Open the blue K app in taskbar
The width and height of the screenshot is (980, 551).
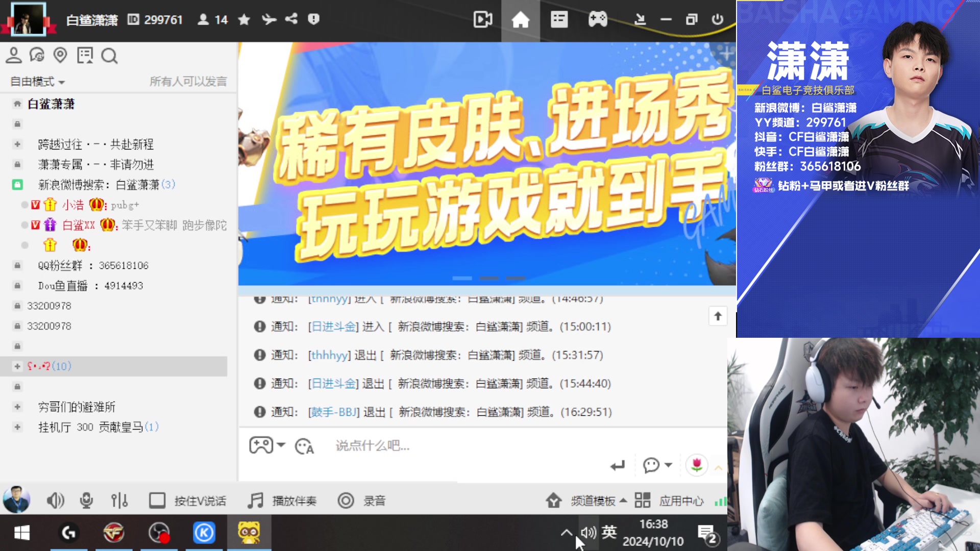tap(204, 533)
